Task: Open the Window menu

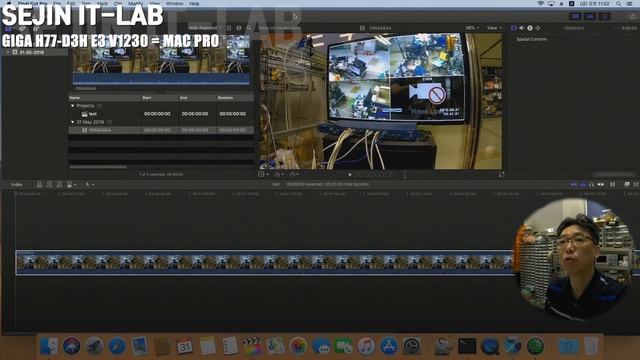Action: 175,3
